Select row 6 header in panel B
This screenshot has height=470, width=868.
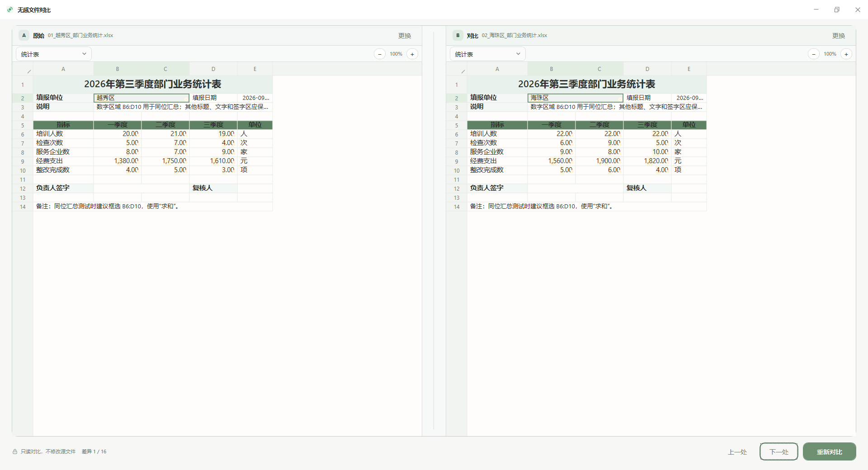[457, 134]
